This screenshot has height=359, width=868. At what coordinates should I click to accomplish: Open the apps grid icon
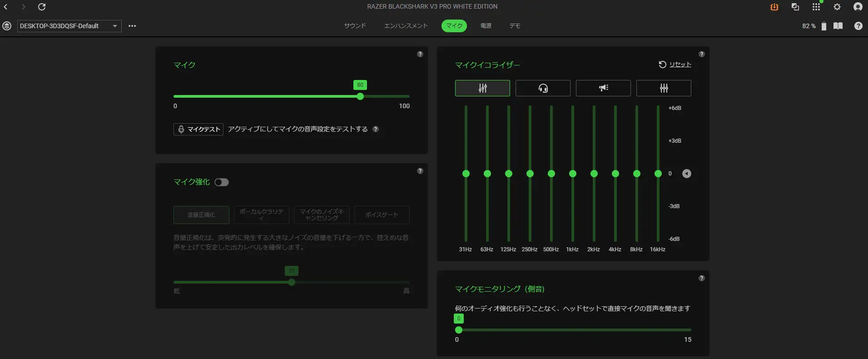(816, 7)
